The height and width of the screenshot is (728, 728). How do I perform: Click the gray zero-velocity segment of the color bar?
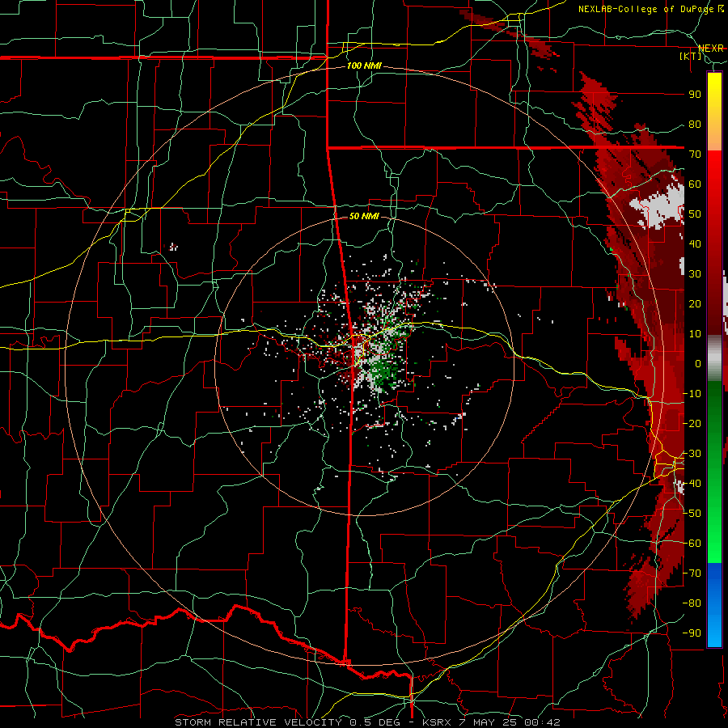714,358
